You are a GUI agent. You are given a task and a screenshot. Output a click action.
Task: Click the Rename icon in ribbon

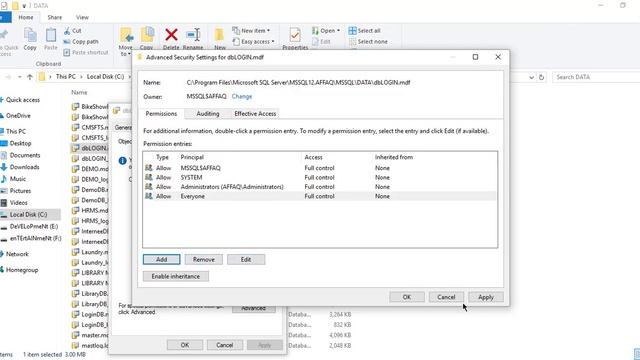193,35
